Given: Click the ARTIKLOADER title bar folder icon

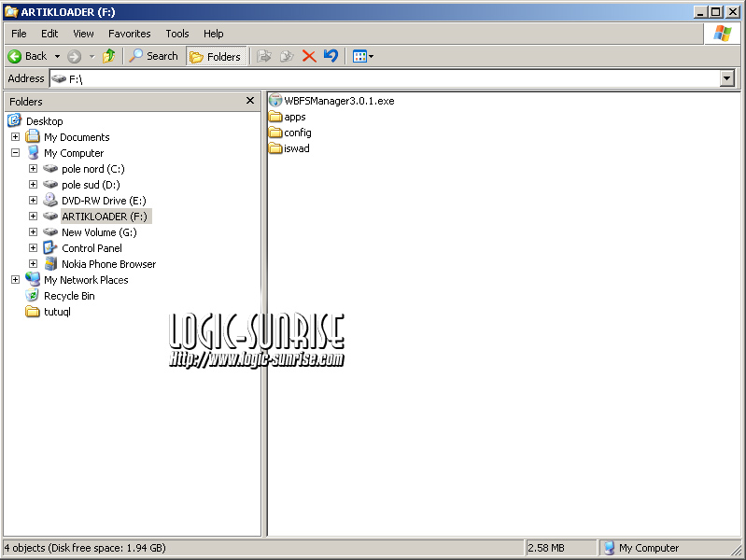Looking at the screenshot, I should [x=11, y=11].
